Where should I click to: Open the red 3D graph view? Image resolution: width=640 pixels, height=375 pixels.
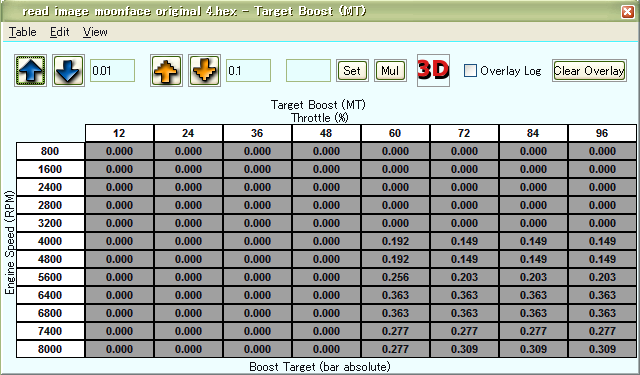[x=433, y=70]
